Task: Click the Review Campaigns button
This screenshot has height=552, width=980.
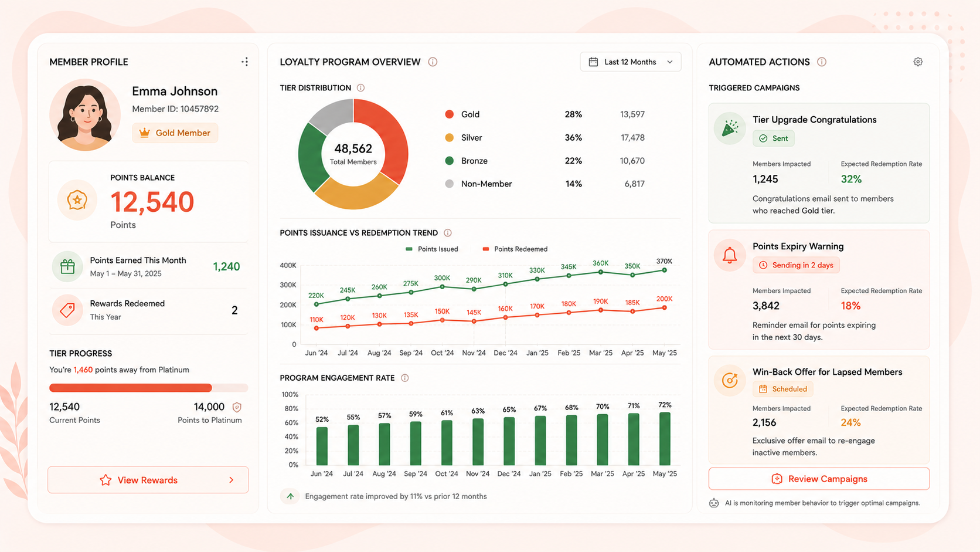Action: [x=819, y=479]
